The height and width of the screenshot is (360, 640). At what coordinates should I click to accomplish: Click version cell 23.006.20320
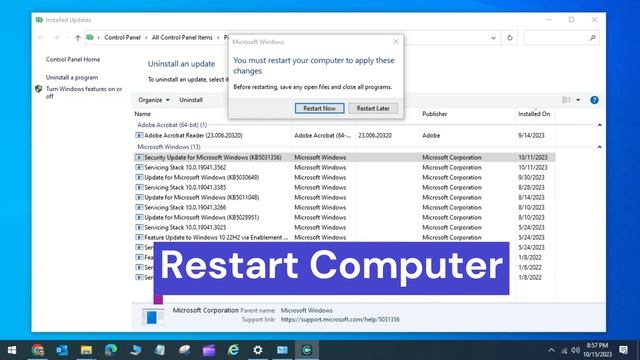[x=375, y=135]
